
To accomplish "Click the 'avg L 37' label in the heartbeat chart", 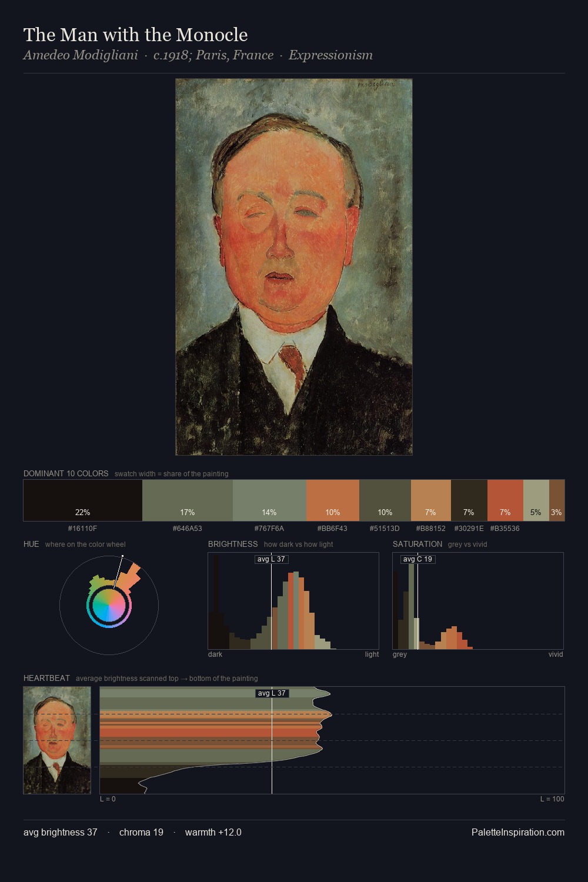I will 272,693.
